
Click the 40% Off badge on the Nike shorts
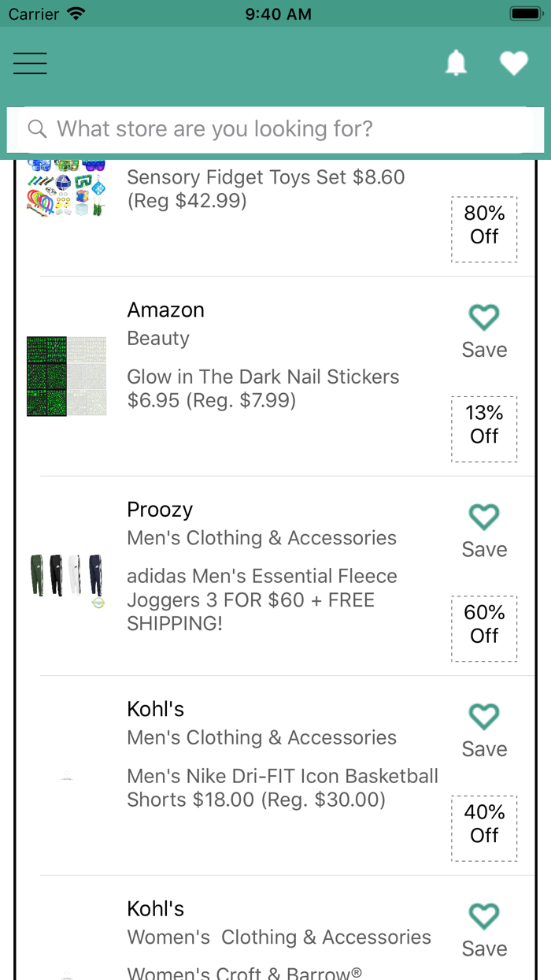tap(483, 828)
